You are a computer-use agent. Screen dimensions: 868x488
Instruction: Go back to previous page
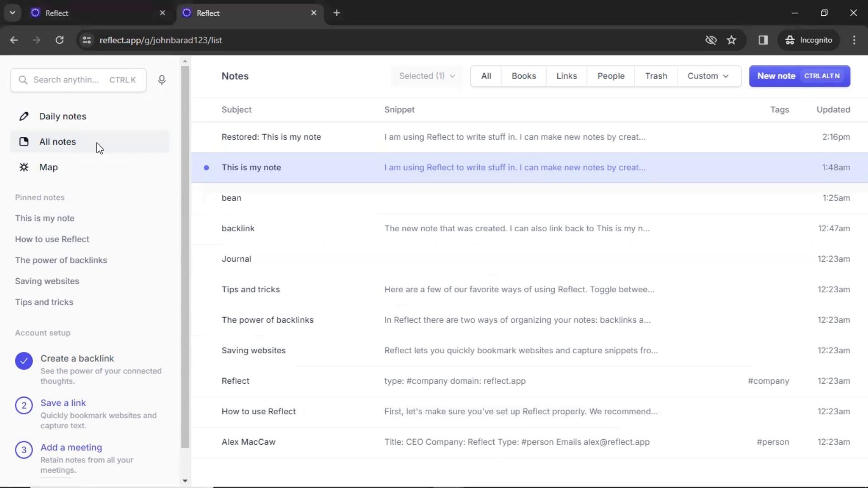(x=14, y=40)
